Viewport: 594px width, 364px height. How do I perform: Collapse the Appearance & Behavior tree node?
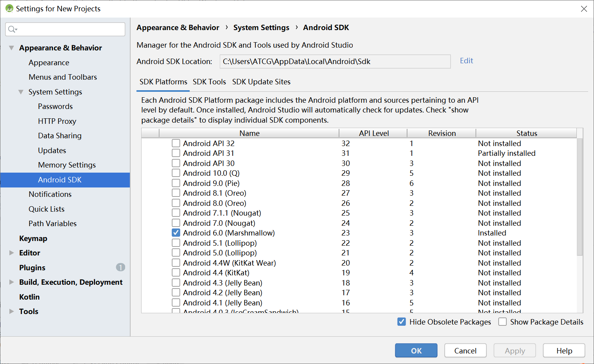tap(11, 48)
